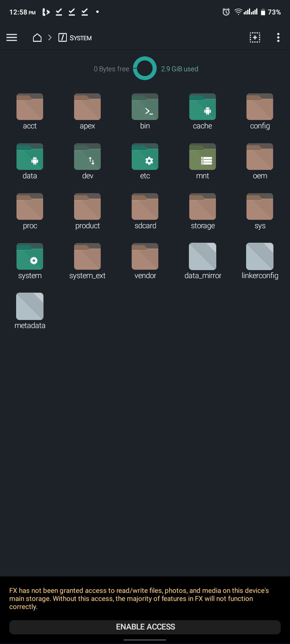
Task: Open the vendor folder
Action: pos(145,257)
